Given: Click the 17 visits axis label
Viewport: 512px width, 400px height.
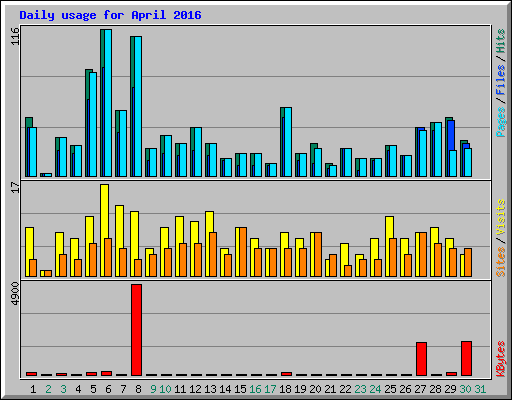Looking at the screenshot, I should point(15,188).
